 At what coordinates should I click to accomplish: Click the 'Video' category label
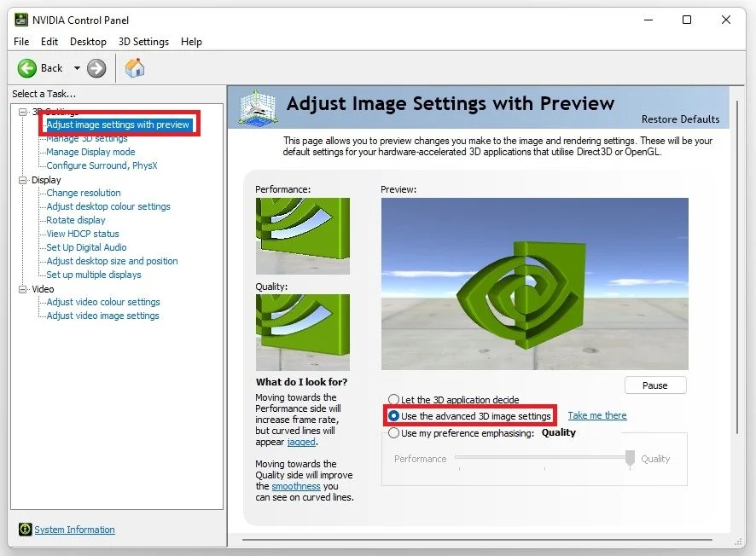43,289
